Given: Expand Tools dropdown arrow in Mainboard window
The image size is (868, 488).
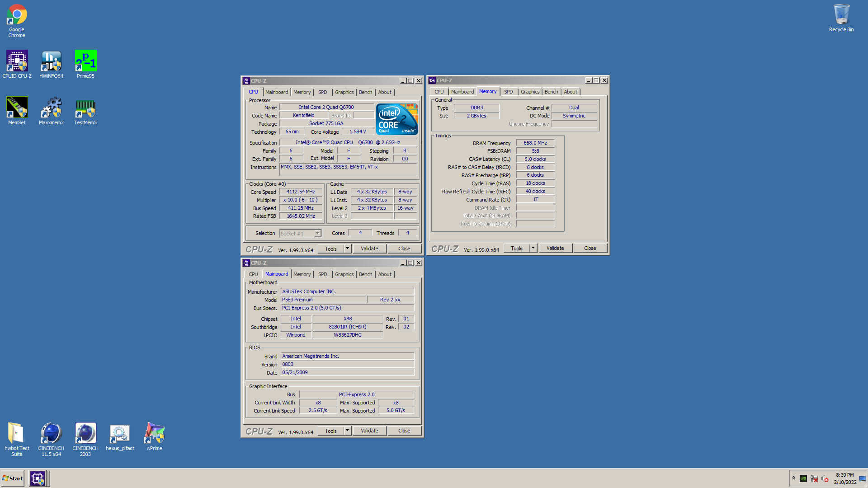Looking at the screenshot, I should [x=347, y=431].
